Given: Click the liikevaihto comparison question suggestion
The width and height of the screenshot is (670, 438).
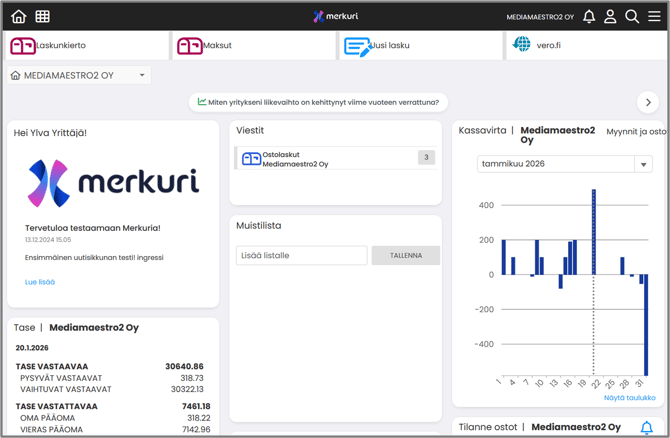Looking at the screenshot, I should point(318,102).
